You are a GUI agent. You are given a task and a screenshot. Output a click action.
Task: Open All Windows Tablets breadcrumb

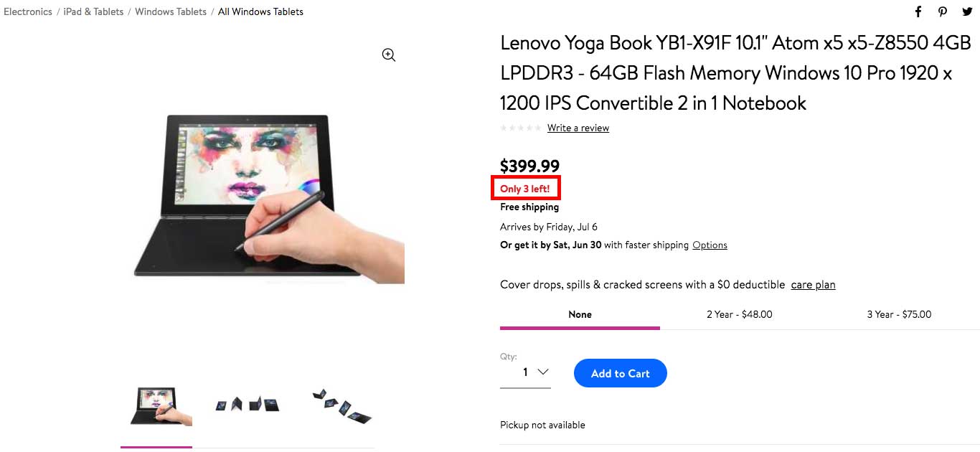(260, 11)
